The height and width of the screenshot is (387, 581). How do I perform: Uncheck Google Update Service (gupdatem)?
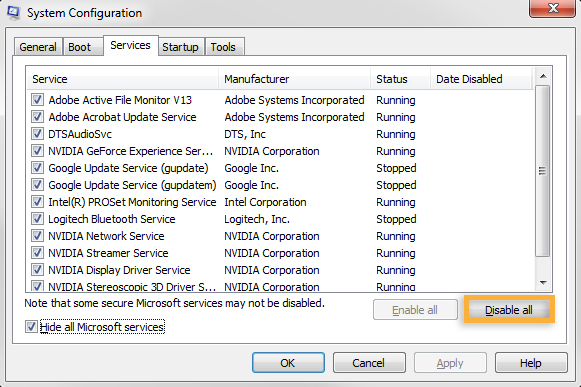point(37,185)
